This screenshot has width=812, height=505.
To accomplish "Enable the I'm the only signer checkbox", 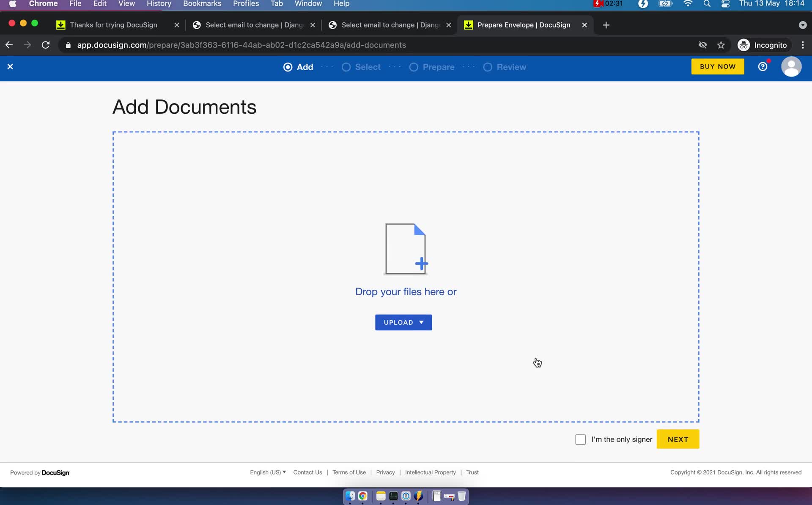I will [x=581, y=439].
